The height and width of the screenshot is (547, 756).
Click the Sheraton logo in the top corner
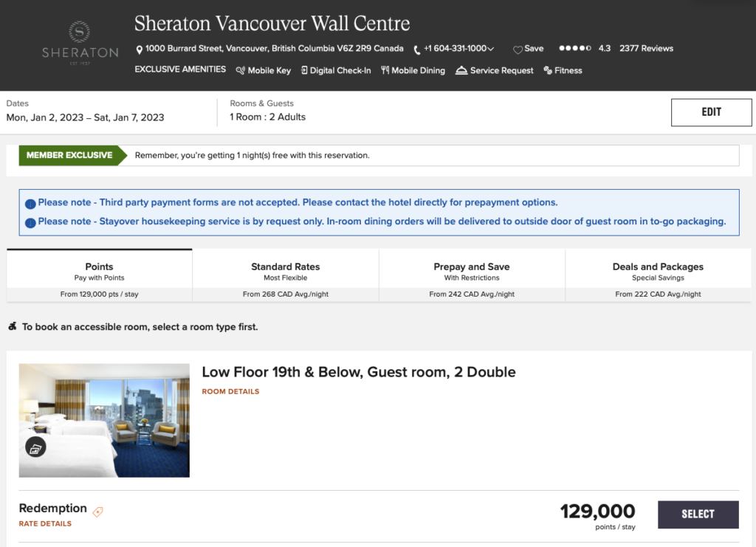79,41
